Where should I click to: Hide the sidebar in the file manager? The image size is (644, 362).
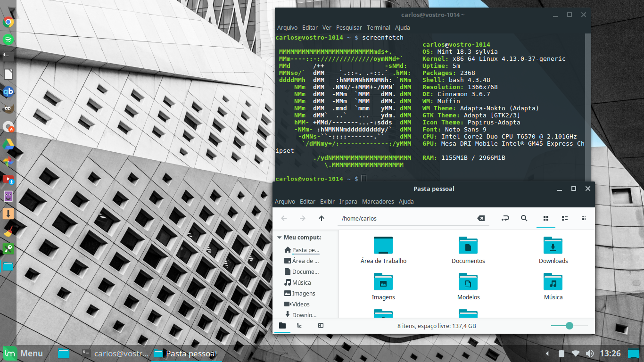tap(321, 326)
